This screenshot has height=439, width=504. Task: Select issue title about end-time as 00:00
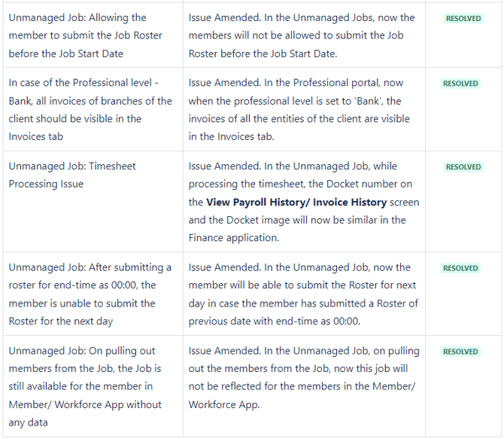click(90, 294)
